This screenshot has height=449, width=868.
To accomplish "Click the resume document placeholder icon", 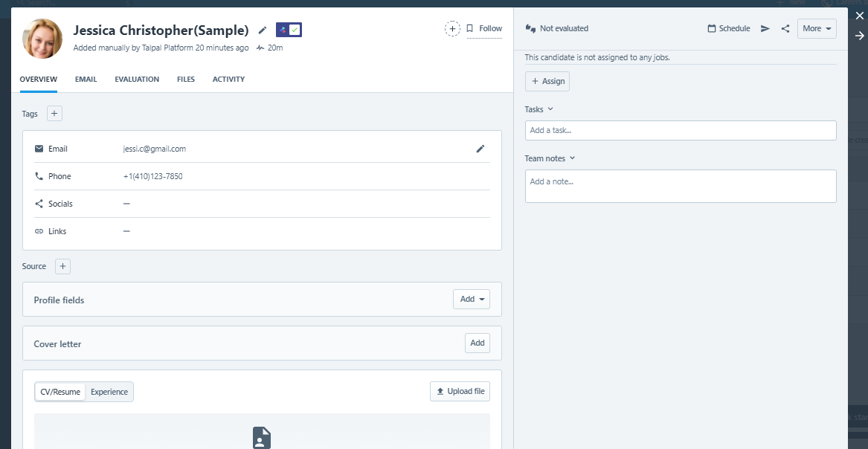I will click(x=262, y=437).
